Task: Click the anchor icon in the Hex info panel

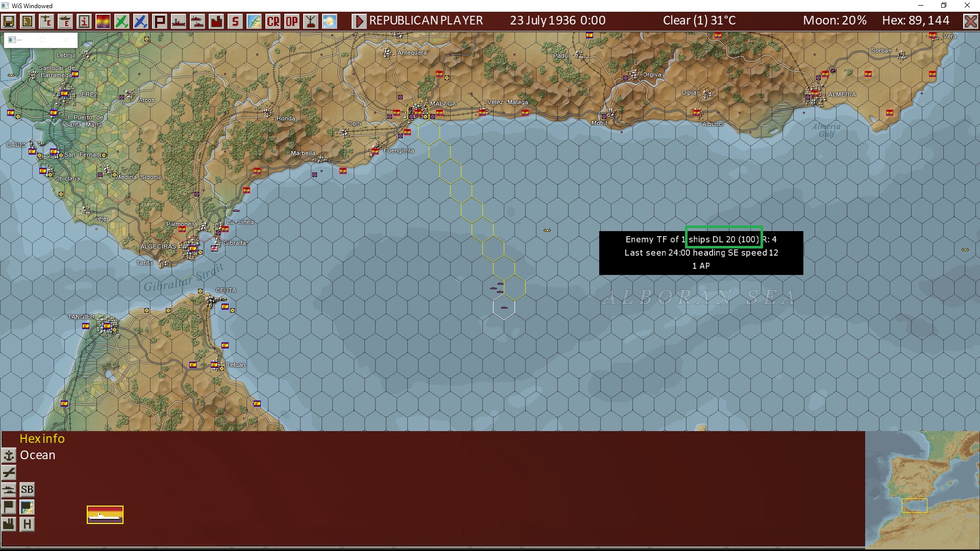Action: pyautogui.click(x=9, y=455)
